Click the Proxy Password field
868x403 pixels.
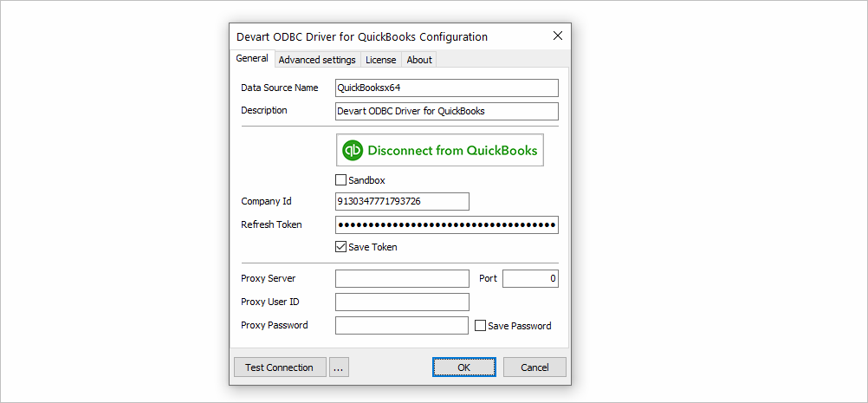(x=403, y=326)
